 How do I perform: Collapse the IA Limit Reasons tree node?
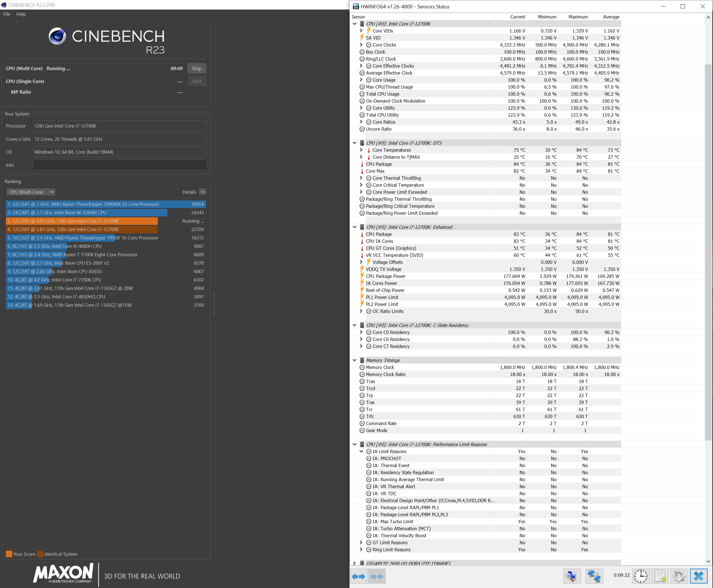(361, 451)
